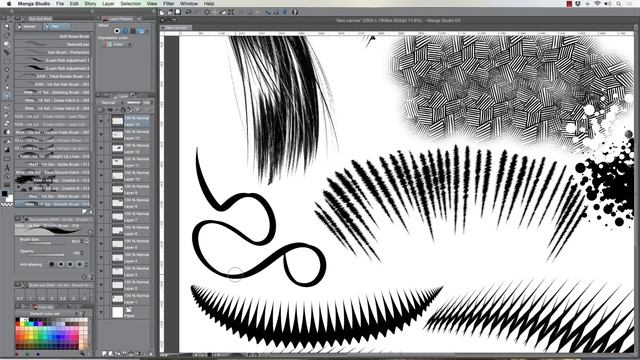Click the Save icon in the command bar
Image resolution: width=640 pixels, height=360 pixels.
(178, 12)
